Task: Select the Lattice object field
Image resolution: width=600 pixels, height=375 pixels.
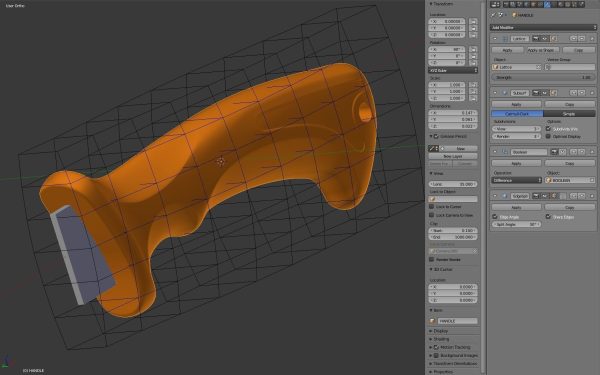Action: click(x=516, y=67)
